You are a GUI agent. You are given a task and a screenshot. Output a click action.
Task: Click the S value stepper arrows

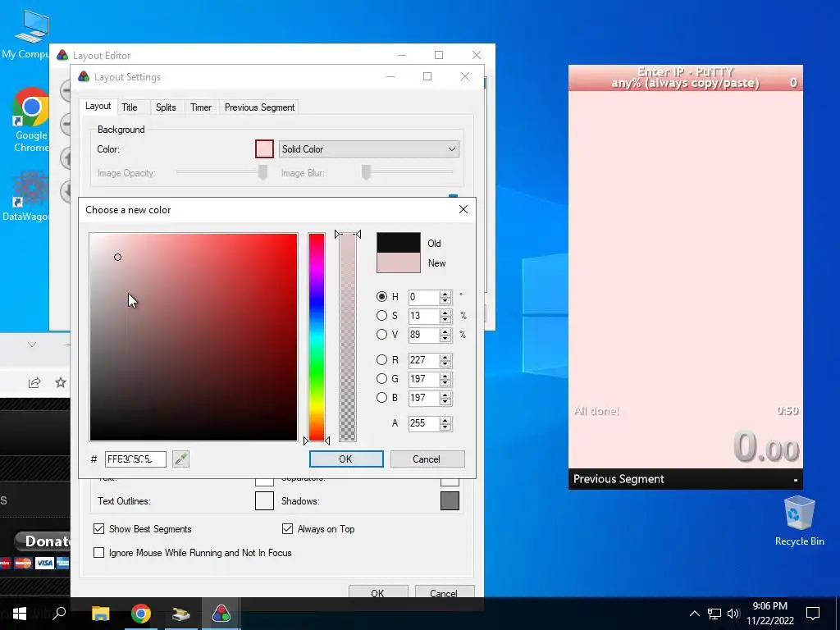[x=445, y=316]
